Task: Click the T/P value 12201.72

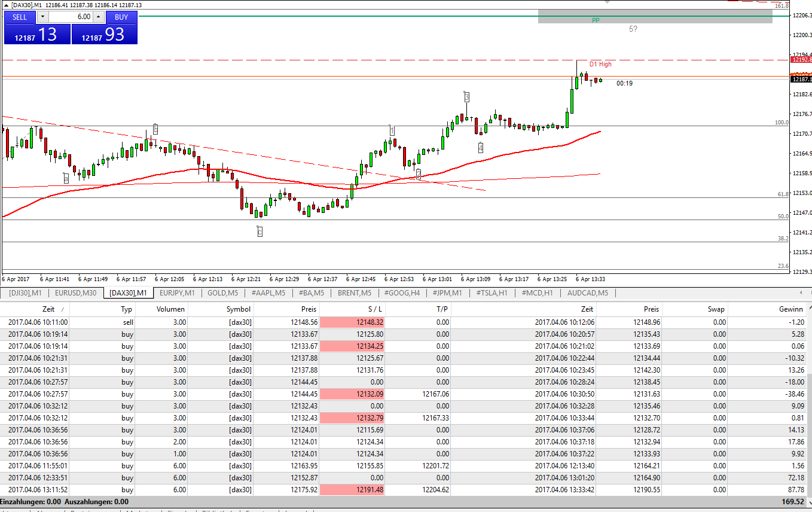Action: pyautogui.click(x=435, y=465)
